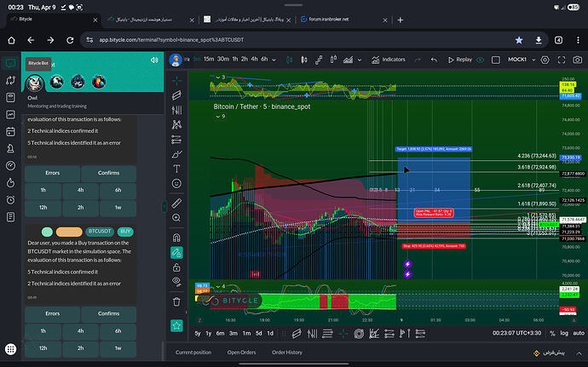
Task: Open the MOCK1 account dropdown
Action: [x=522, y=60]
